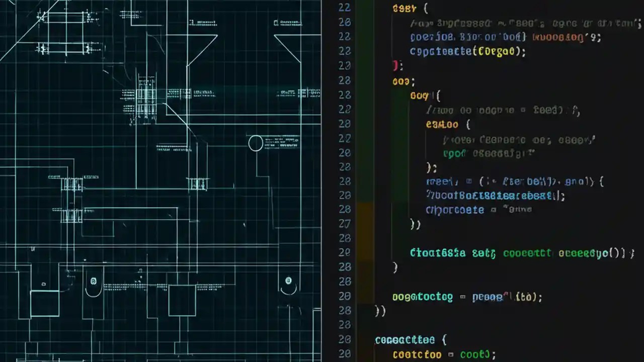
Task: Select the circular port symbol on the blueprint
Action: (256, 143)
